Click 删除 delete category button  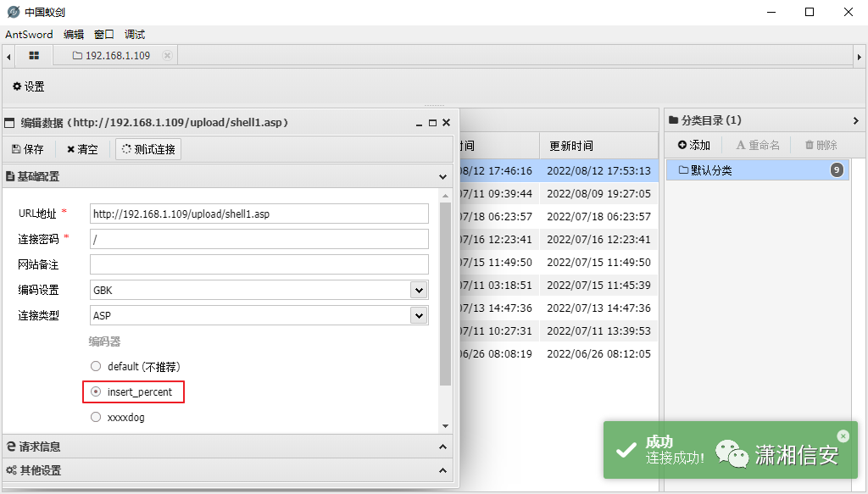tap(821, 145)
